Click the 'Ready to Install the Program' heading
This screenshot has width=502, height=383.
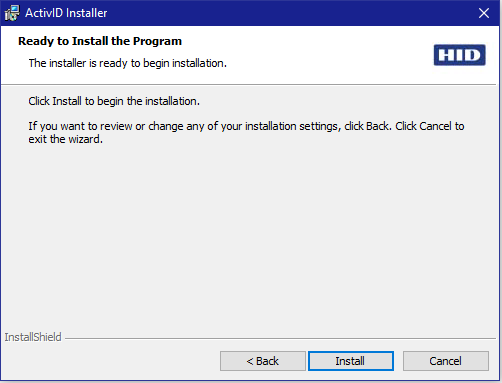(100, 41)
